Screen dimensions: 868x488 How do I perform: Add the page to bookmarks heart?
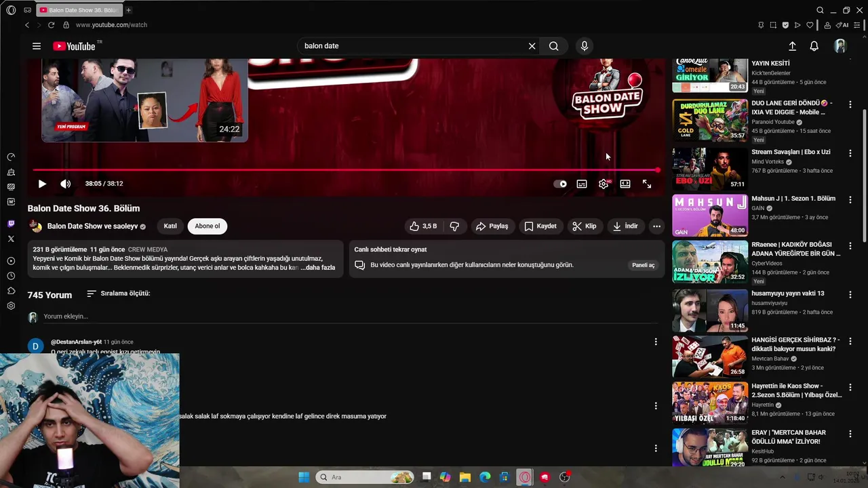point(810,25)
